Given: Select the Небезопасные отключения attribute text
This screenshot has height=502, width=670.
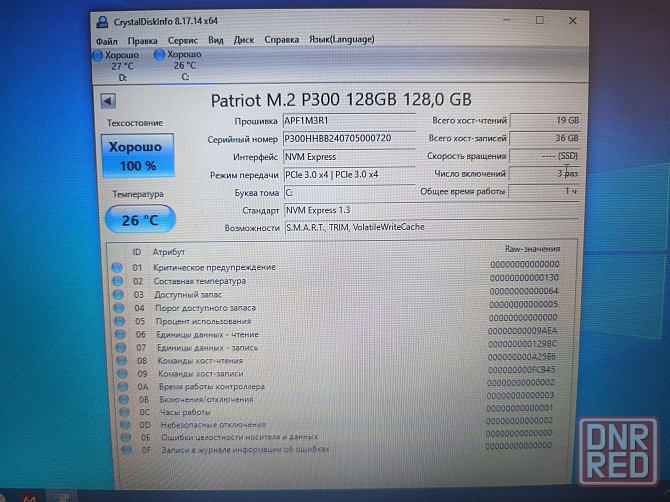Looking at the screenshot, I should [213, 425].
